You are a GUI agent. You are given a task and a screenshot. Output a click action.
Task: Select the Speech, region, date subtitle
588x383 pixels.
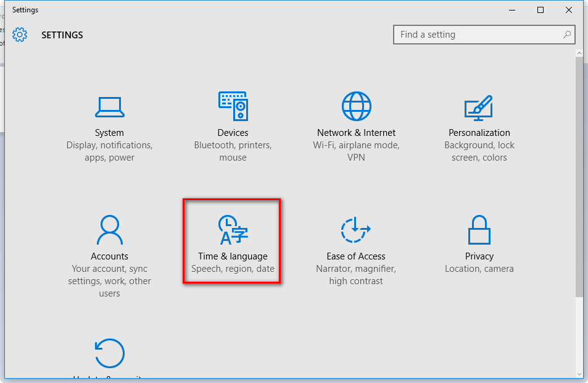point(232,269)
